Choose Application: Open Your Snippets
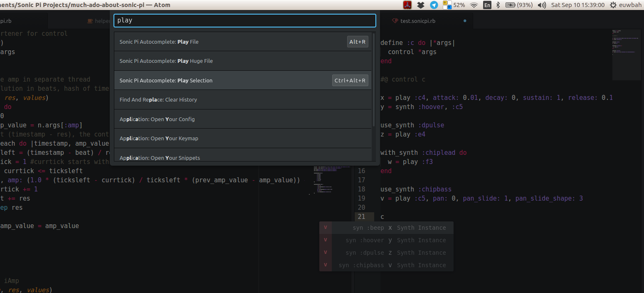 [x=243, y=156]
